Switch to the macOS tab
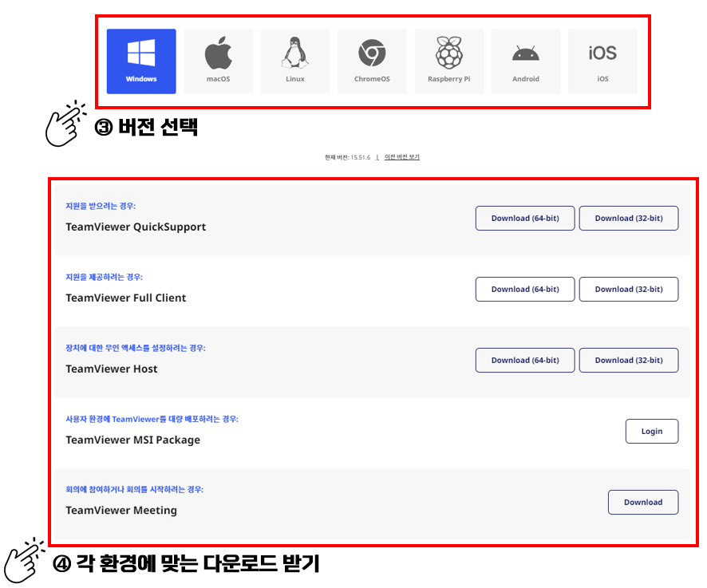Screen dimensions: 707x588 click(x=218, y=60)
